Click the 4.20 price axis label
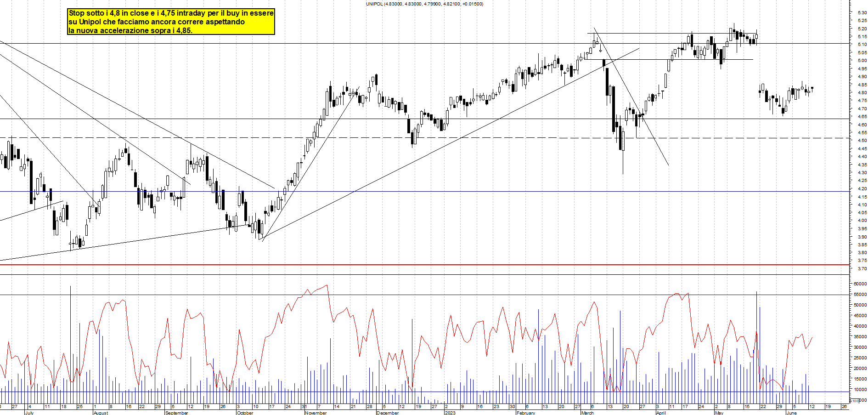Image resolution: width=868 pixels, height=415 pixels. 862,188
